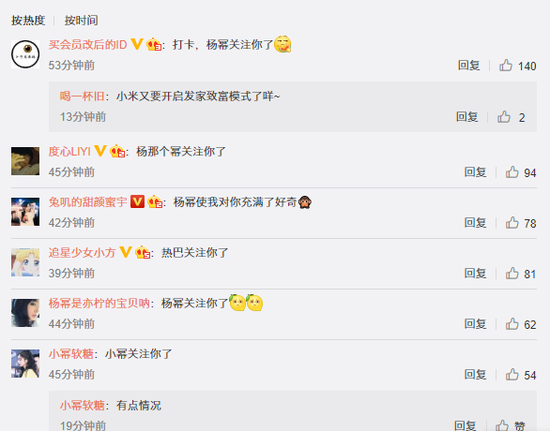The image size is (550, 431).
Task: Open 喝一杯旧's profile link
Action: click(x=82, y=96)
